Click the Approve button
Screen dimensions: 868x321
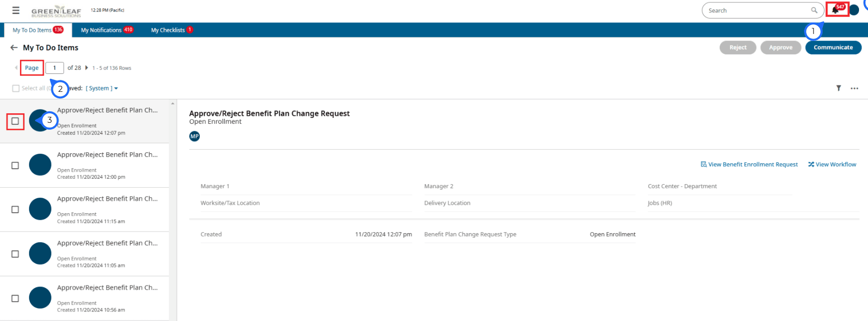coord(781,47)
